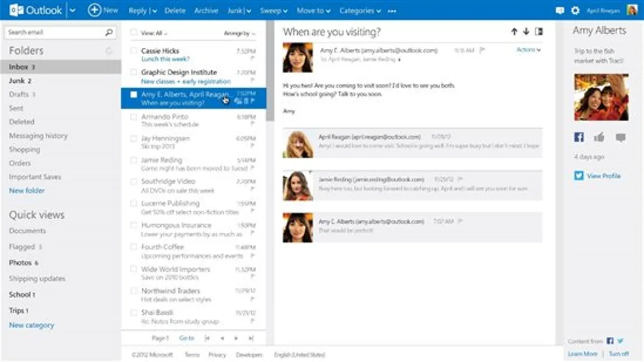Screen dimensions: 644x362
Task: Check the Armando Pinto message checkbox
Action: coord(134,116)
